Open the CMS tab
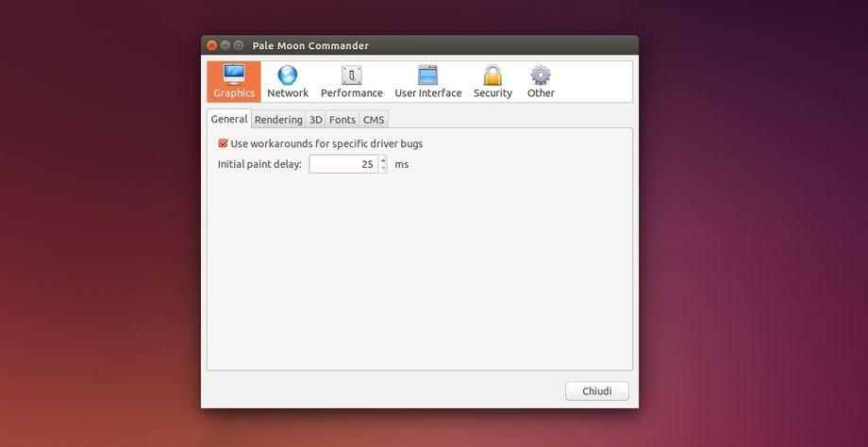This screenshot has width=868, height=447. click(374, 120)
